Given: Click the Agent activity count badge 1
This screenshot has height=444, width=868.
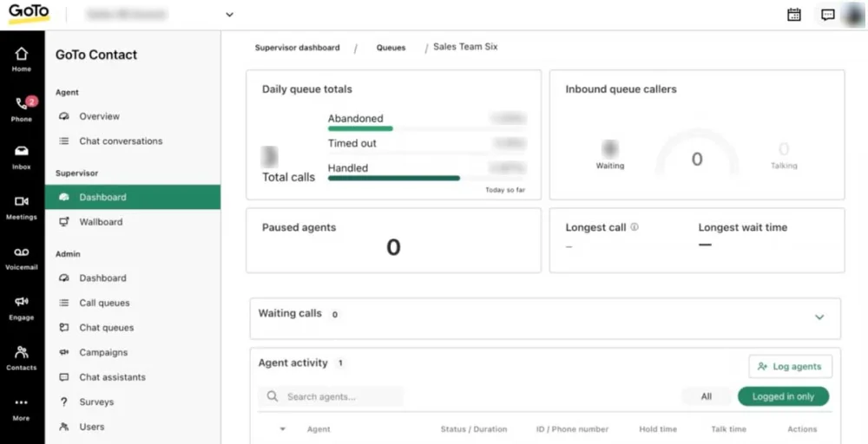Looking at the screenshot, I should [x=340, y=363].
